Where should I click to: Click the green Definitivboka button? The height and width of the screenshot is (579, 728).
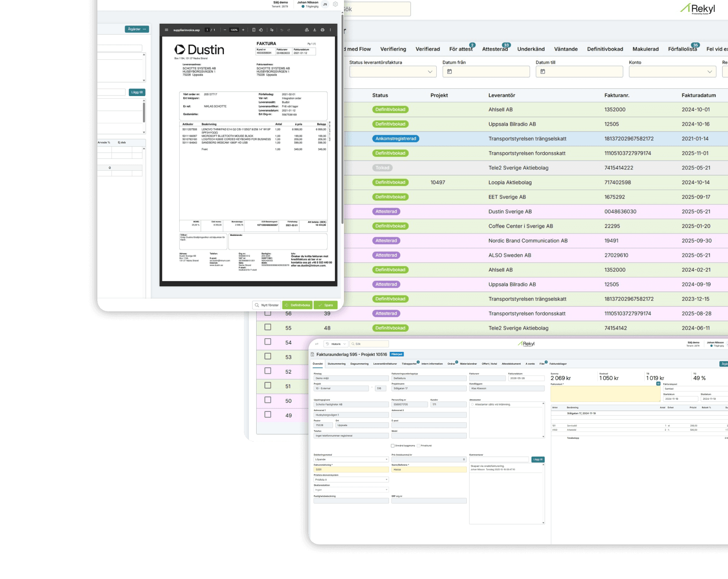(298, 305)
